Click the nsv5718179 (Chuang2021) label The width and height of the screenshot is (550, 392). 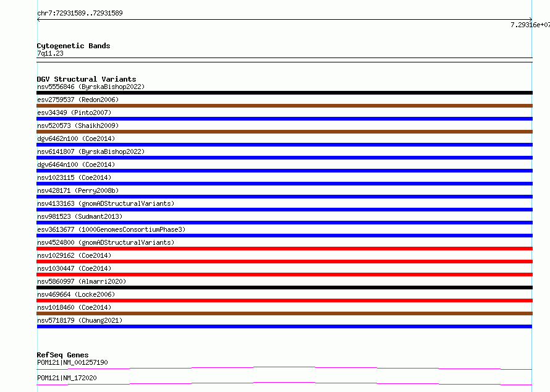coord(80,320)
